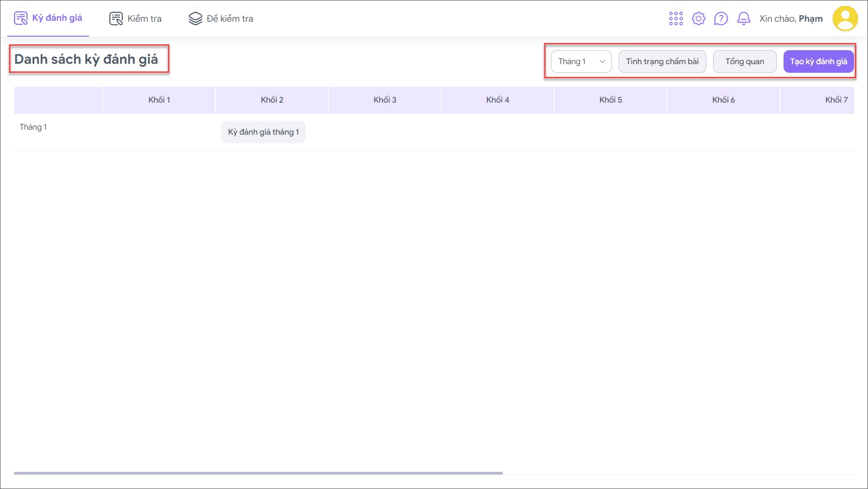The image size is (868, 489).
Task: Open the apps grid launcher icon
Action: 676,19
